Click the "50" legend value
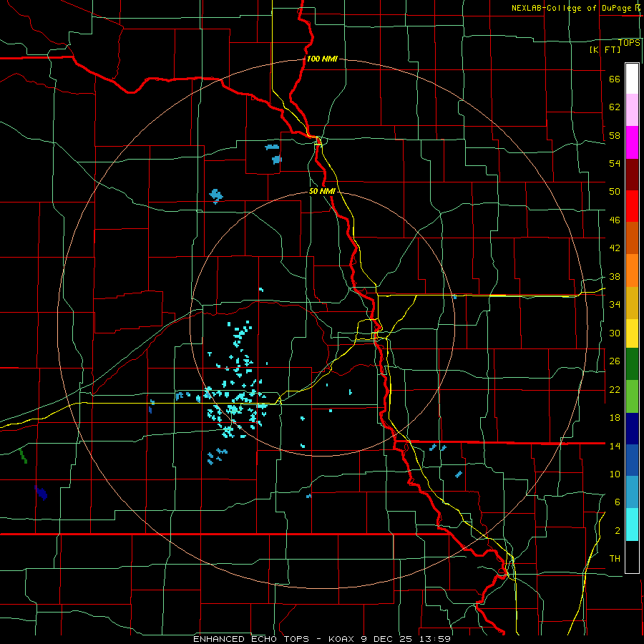This screenshot has height=644, width=644. [615, 192]
